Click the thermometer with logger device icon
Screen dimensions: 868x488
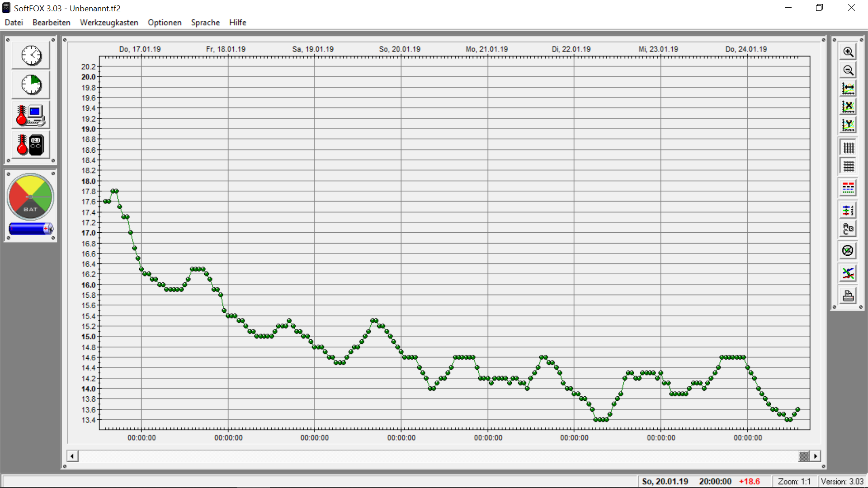coord(31,145)
